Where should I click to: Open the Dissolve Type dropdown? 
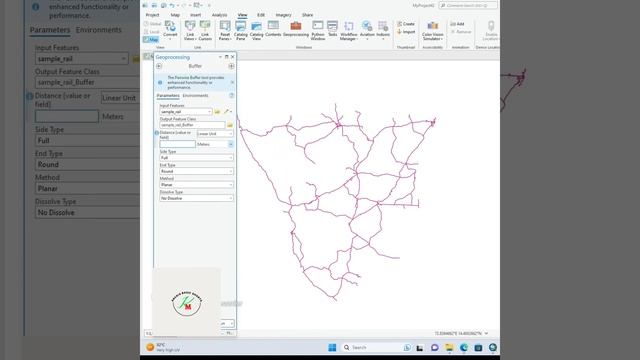(196, 198)
